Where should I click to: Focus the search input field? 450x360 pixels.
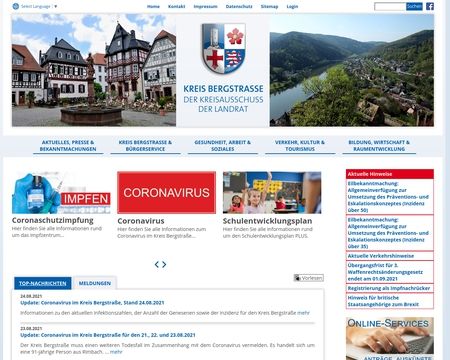[x=390, y=6]
